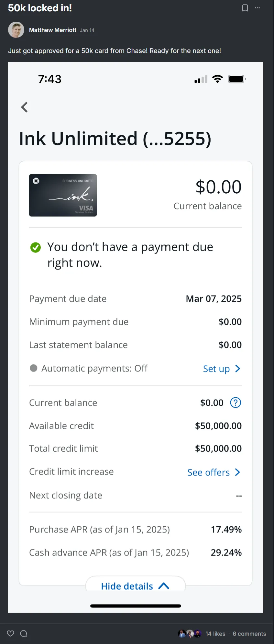Image resolution: width=274 pixels, height=644 pixels.
Task: Click Matthew Merriott's profile avatar
Action: [x=16, y=30]
